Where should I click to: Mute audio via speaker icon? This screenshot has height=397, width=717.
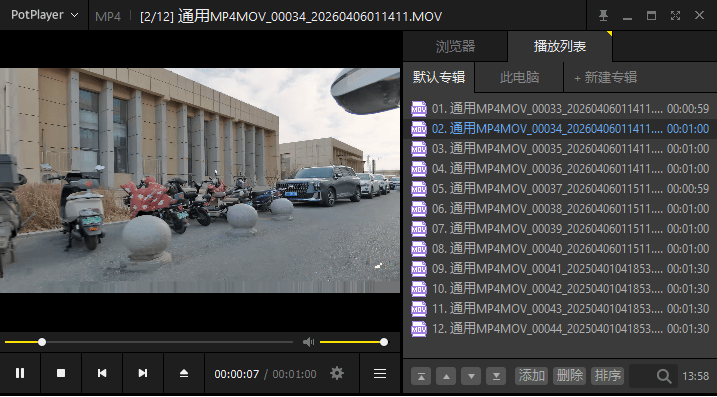tap(309, 342)
